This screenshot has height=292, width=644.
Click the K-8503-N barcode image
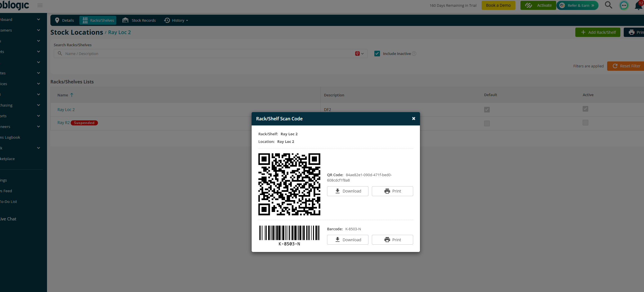(289, 236)
